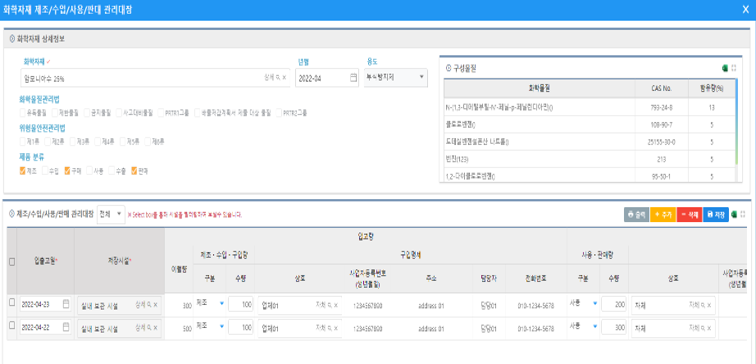Export the 관리대장 grid to Excel
The height and width of the screenshot is (364, 756).
click(734, 215)
